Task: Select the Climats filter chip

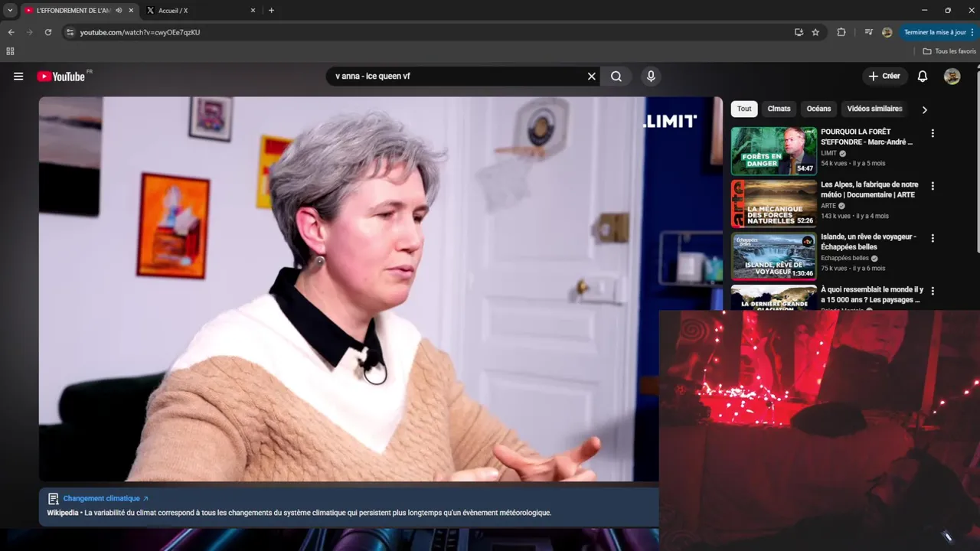Action: (x=779, y=109)
